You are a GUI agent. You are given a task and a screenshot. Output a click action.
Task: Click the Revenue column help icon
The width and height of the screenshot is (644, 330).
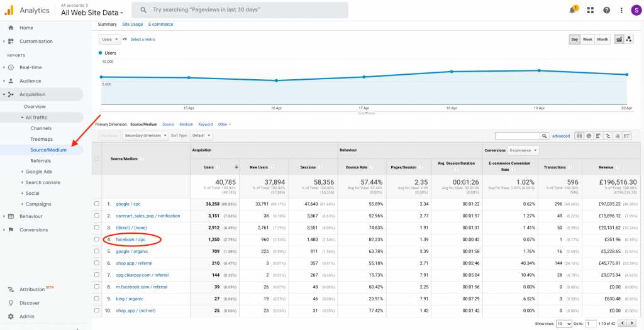coord(617,167)
